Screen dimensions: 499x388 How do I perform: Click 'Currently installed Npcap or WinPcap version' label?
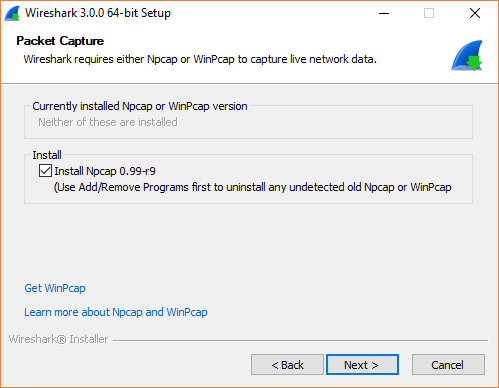click(140, 106)
